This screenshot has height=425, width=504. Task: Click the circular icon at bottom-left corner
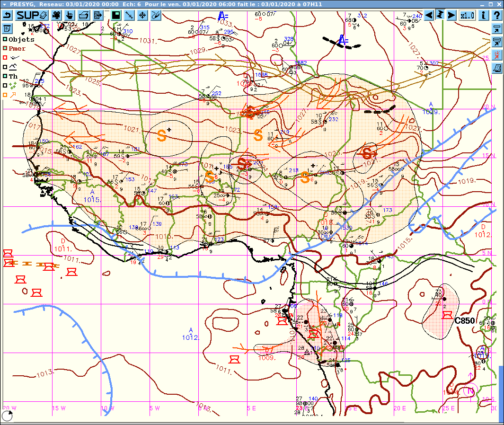pyautogui.click(x=7, y=416)
